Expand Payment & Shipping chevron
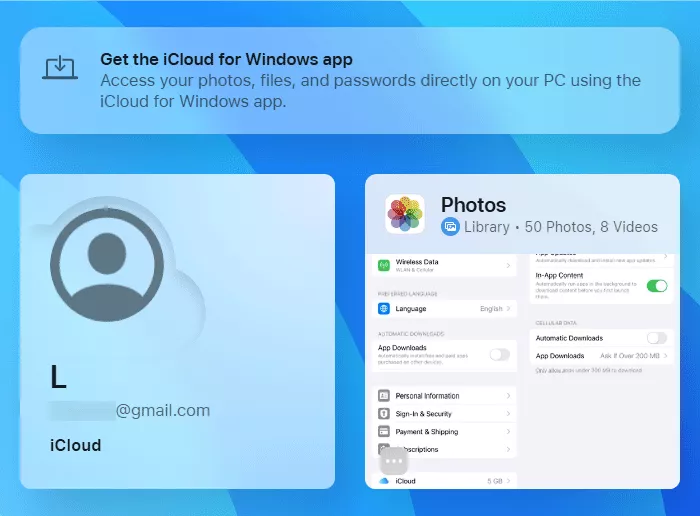 508,431
